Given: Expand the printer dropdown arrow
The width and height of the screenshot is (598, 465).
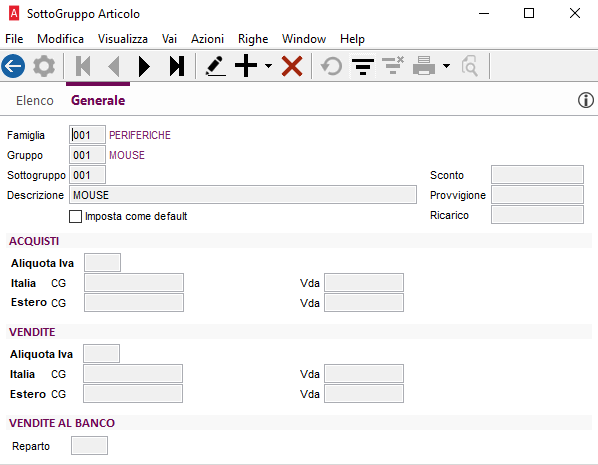Looking at the screenshot, I should 446,66.
